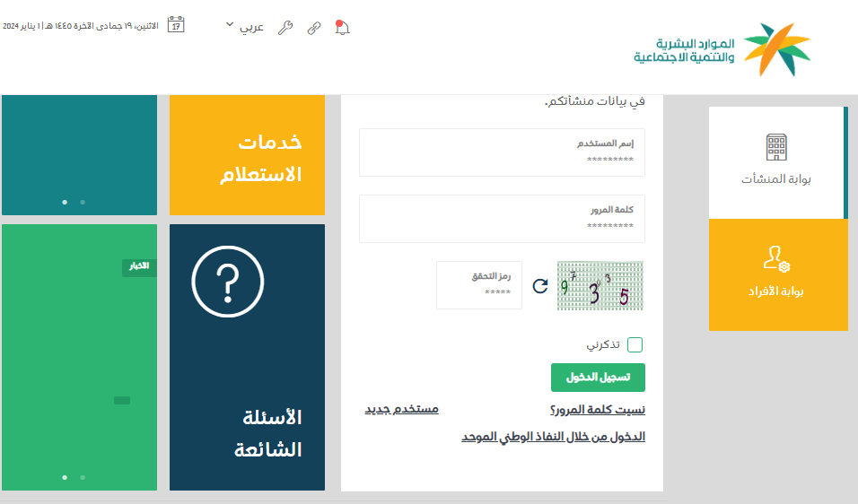
Task: Click the رمز التحقق verification code field
Action: point(479,285)
